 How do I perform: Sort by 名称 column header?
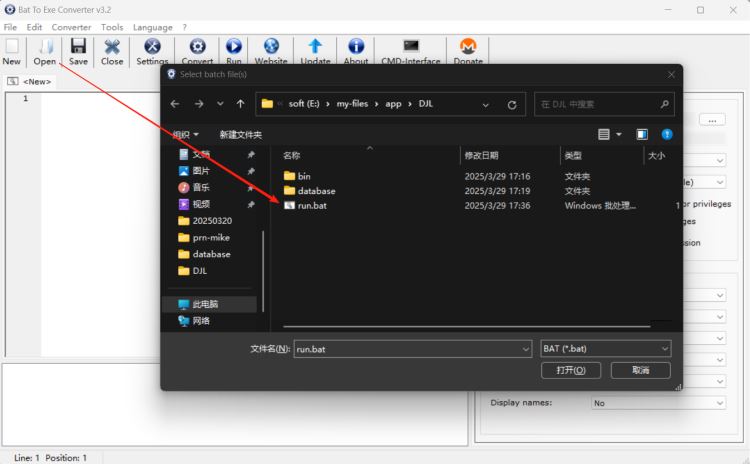(x=291, y=155)
